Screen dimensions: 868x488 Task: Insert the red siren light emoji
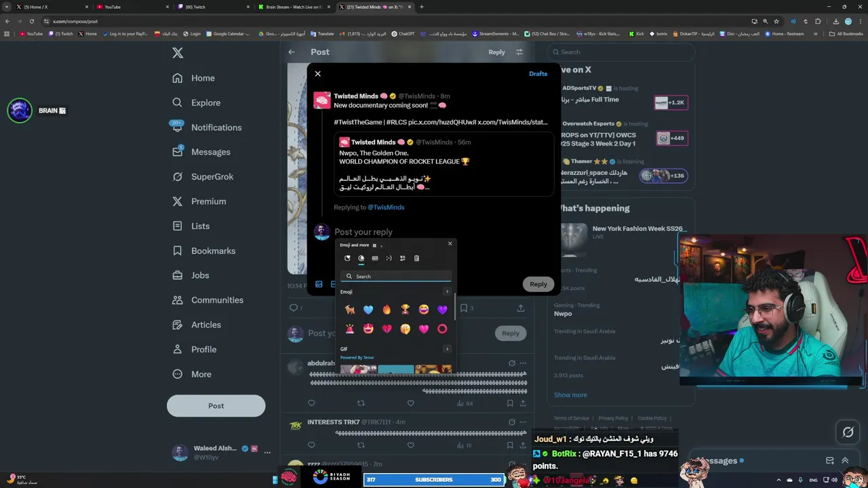pos(349,329)
